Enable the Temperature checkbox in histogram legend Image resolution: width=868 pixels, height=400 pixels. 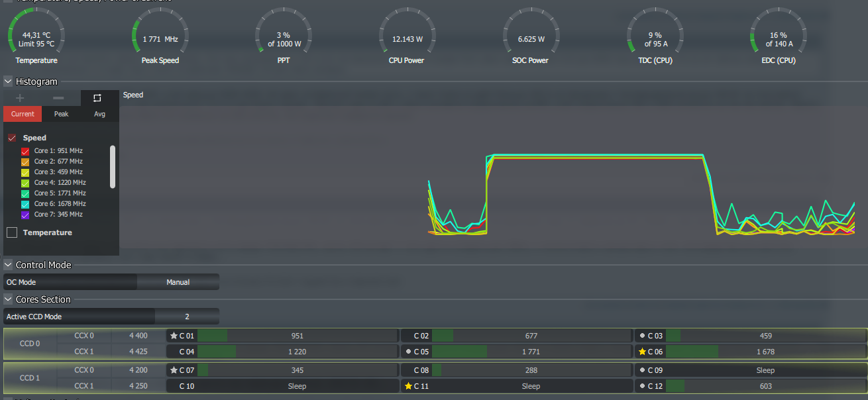[12, 232]
